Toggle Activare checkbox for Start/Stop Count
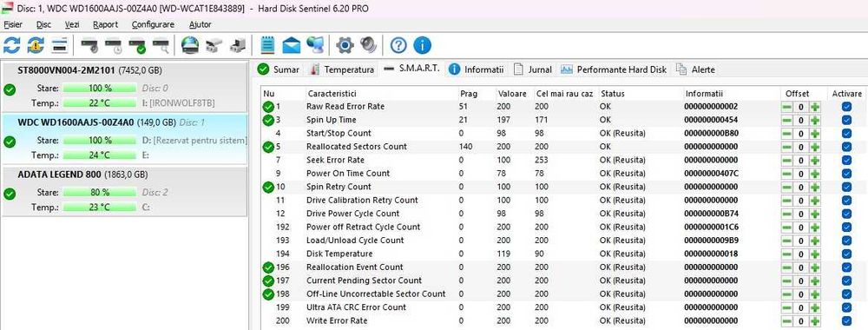868x330 pixels. pos(846,133)
